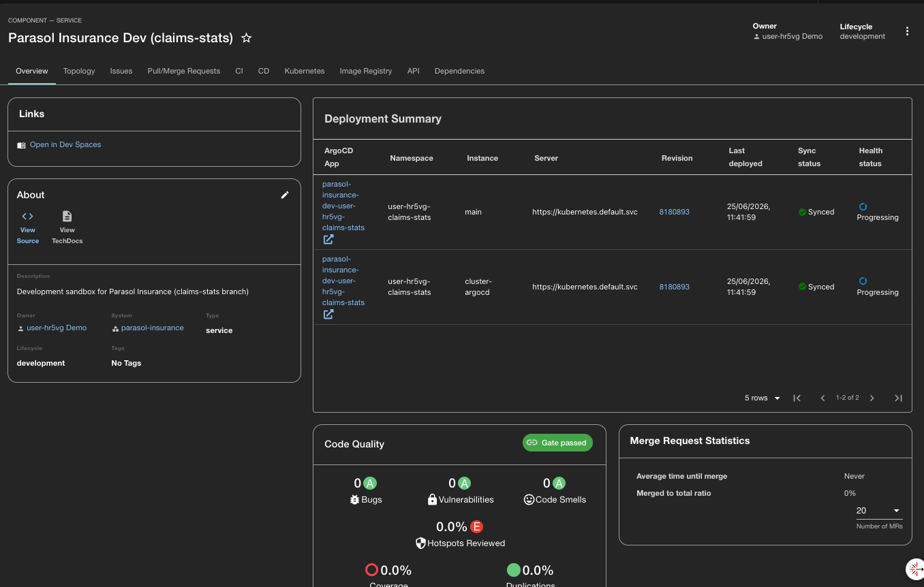Image resolution: width=924 pixels, height=587 pixels.
Task: Go to previous page of deployment table
Action: click(x=822, y=398)
